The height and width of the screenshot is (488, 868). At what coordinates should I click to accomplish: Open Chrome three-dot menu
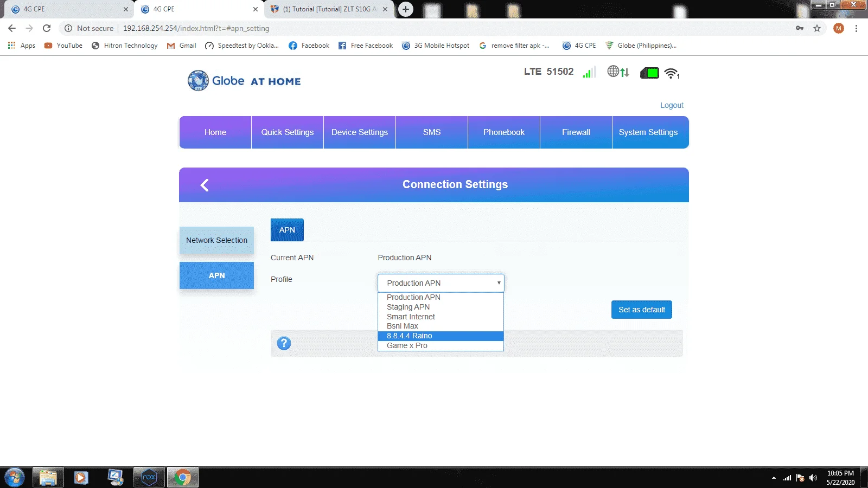(856, 28)
